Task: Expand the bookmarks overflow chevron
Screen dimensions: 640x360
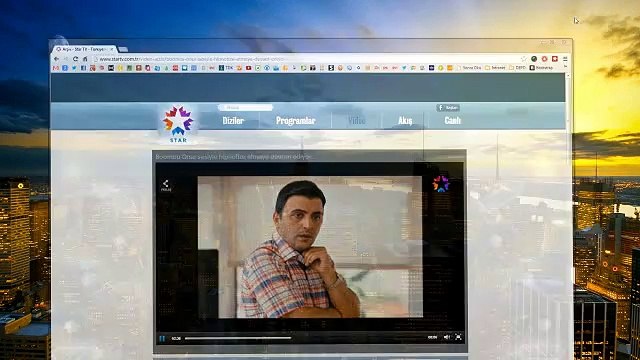Action: pos(565,67)
